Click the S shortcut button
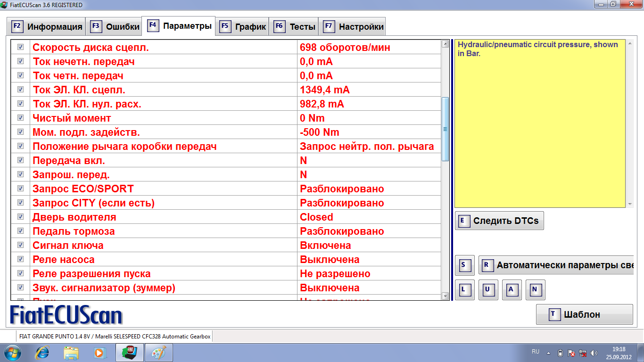The image size is (644, 362). [464, 265]
